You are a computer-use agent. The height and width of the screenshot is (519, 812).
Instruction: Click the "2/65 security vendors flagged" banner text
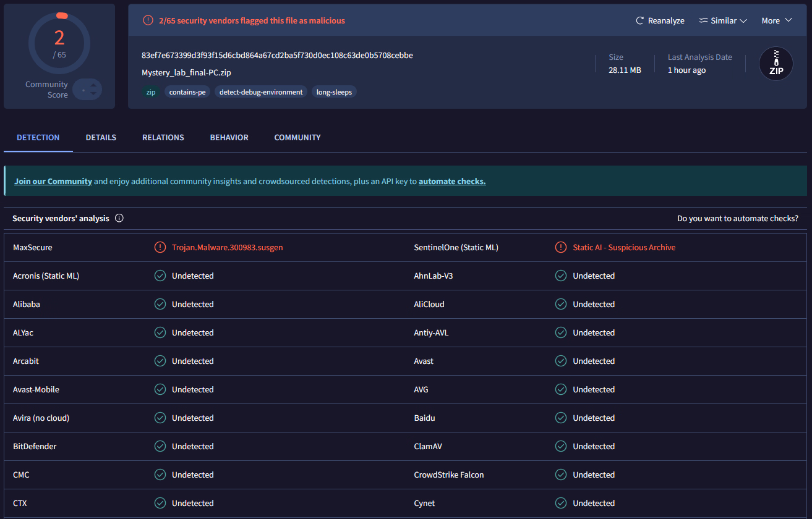[x=252, y=20]
